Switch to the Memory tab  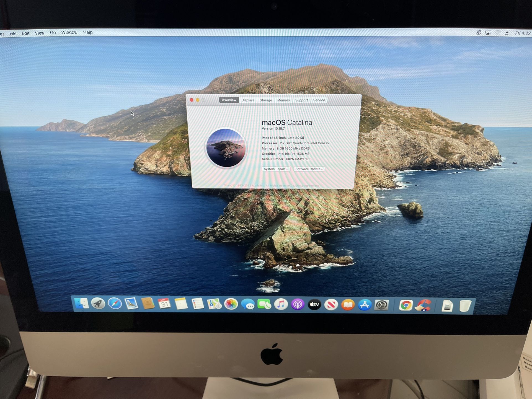click(283, 100)
